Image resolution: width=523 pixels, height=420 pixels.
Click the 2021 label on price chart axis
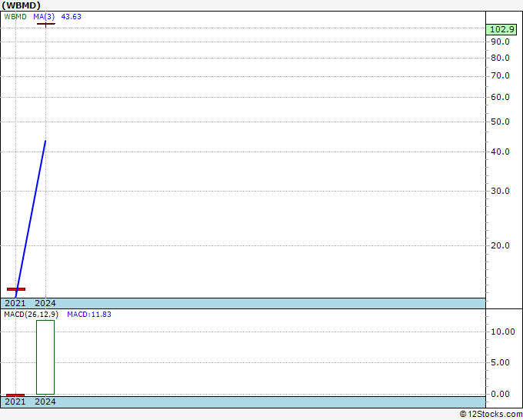[x=15, y=303]
